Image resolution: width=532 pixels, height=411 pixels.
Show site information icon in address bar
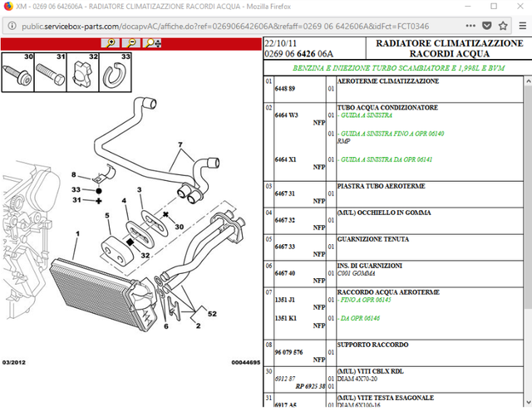[x=12, y=26]
